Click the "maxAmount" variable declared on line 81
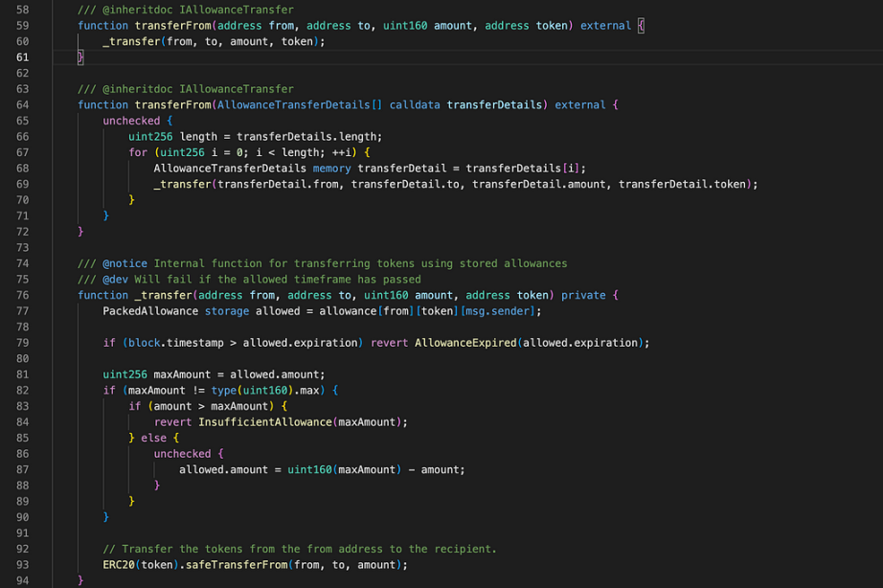Viewport: 883px width, 588px height. [x=182, y=374]
